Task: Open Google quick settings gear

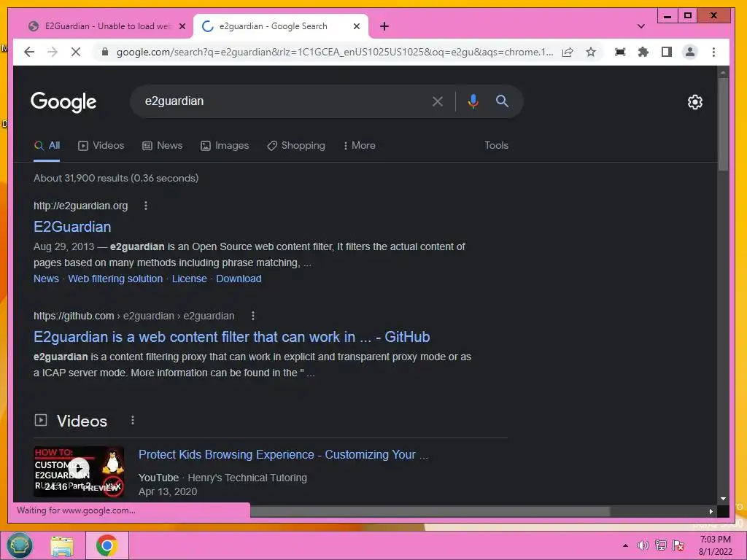Action: pos(694,102)
